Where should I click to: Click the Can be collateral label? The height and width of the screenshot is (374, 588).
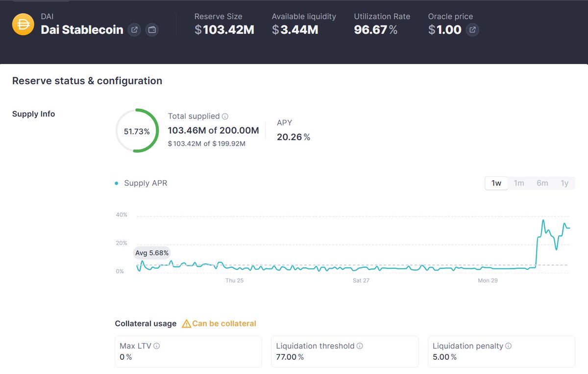224,324
